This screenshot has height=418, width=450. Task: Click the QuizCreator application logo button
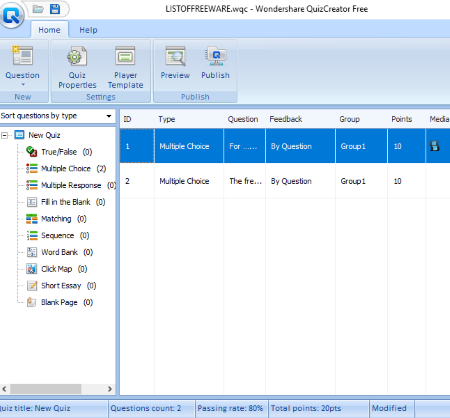point(12,15)
